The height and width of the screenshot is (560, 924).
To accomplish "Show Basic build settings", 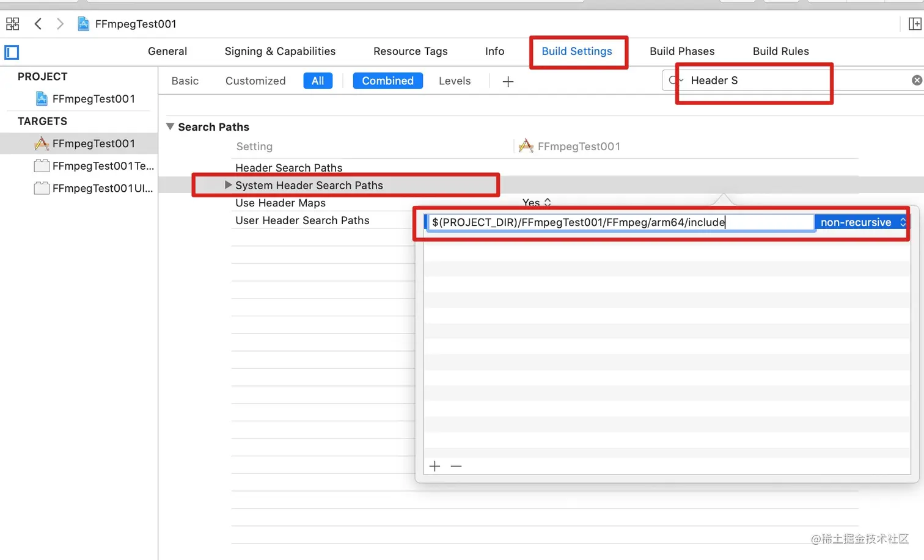I will tap(185, 81).
